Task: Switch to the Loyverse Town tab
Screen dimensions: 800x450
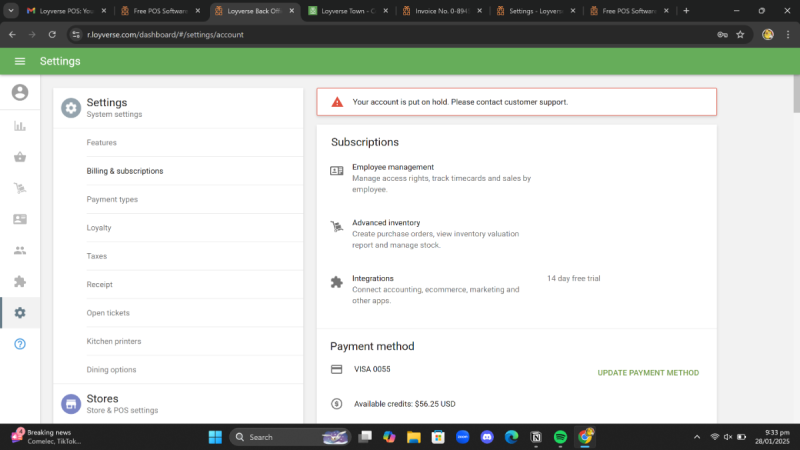Action: 348,11
